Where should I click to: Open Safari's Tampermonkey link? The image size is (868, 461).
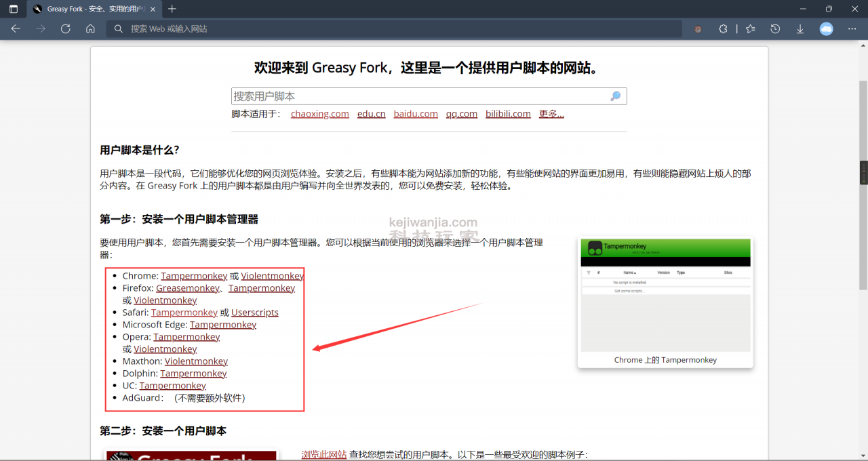(x=184, y=313)
